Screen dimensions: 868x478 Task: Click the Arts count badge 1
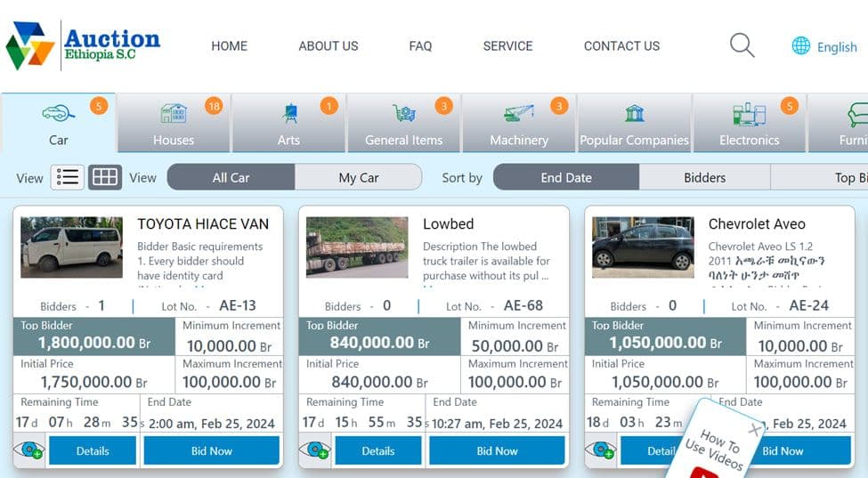point(329,106)
